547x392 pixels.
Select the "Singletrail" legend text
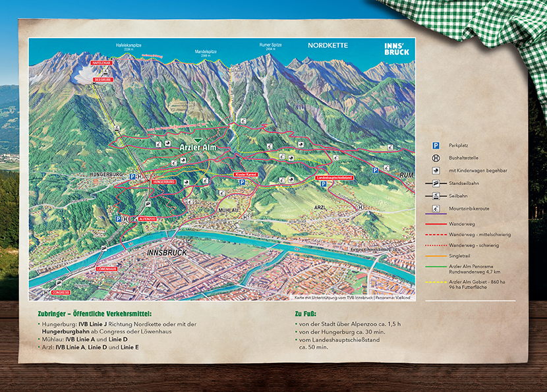pos(459,256)
